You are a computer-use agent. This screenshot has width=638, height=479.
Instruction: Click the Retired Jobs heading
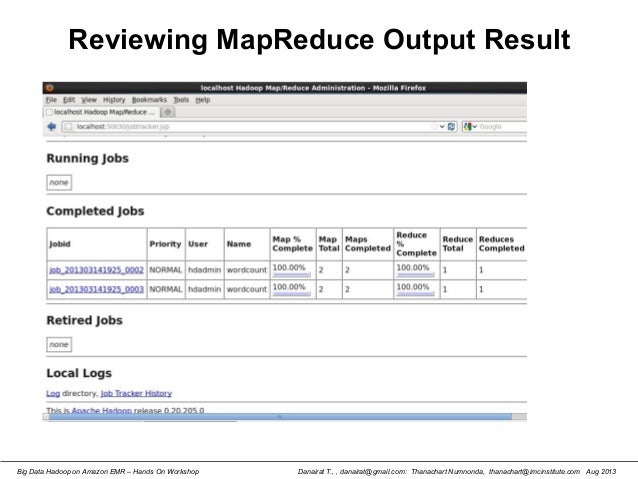[84, 320]
